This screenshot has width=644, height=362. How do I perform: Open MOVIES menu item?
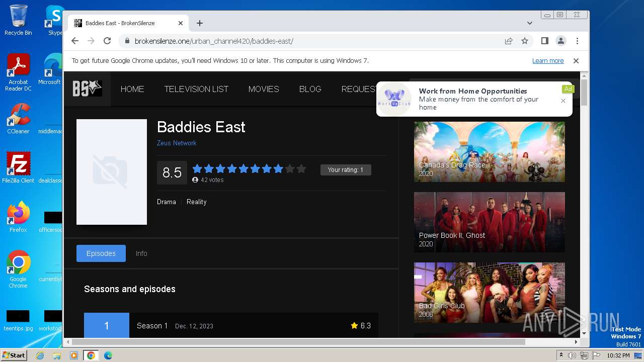click(x=264, y=89)
